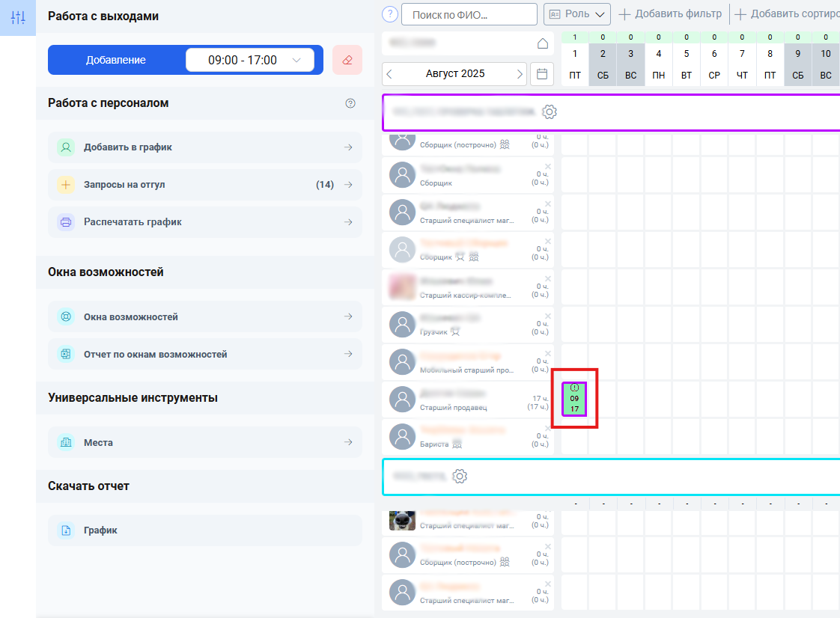Click the red eraser button
840x618 pixels.
(x=347, y=60)
